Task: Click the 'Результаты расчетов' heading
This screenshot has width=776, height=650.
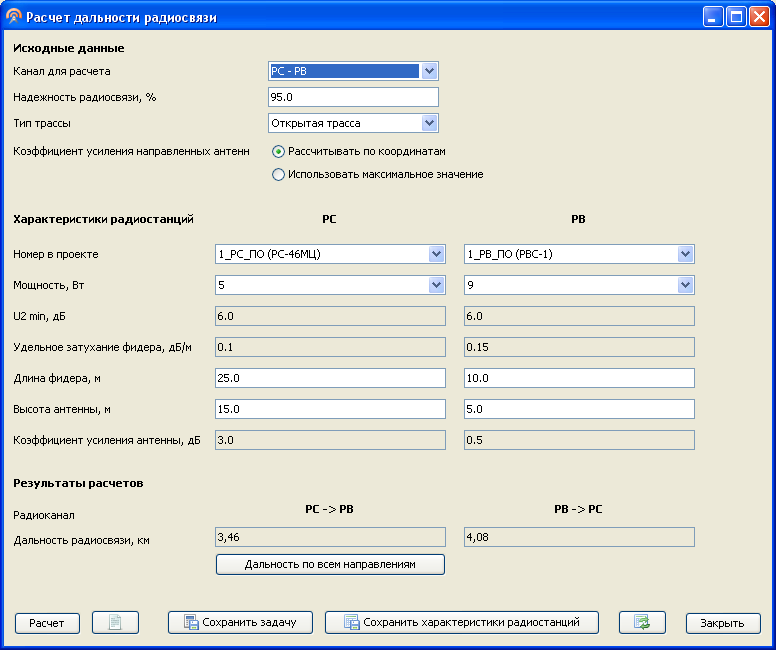Action: (x=78, y=483)
